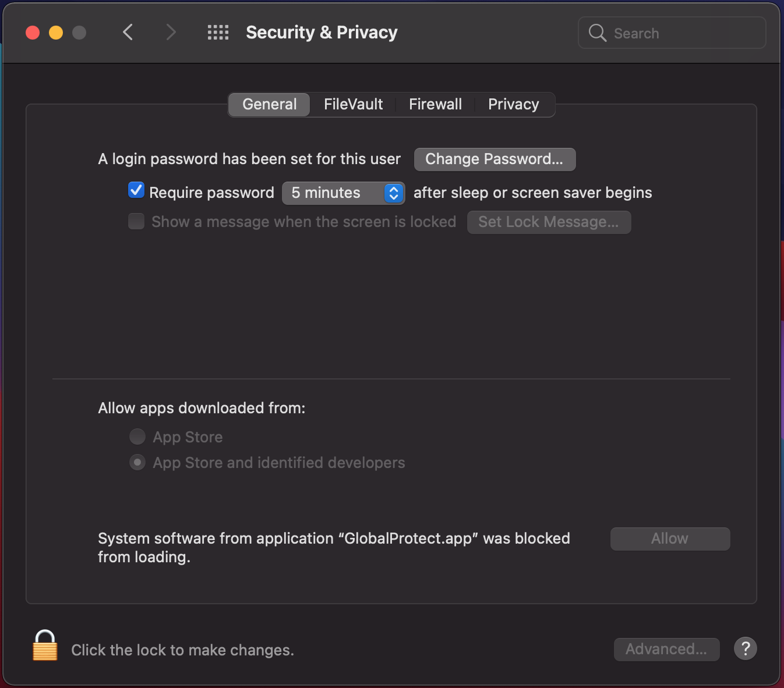Click Allow for GlobalProtect.app
The height and width of the screenshot is (688, 784).
click(669, 538)
